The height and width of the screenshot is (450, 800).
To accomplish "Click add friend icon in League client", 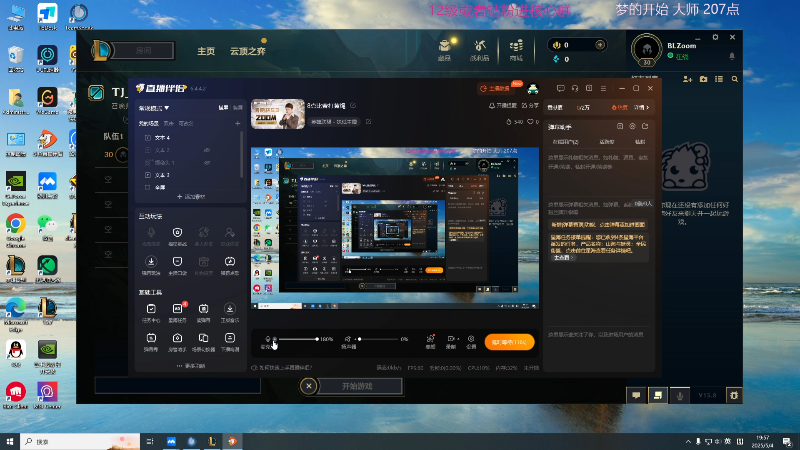I will pos(687,79).
